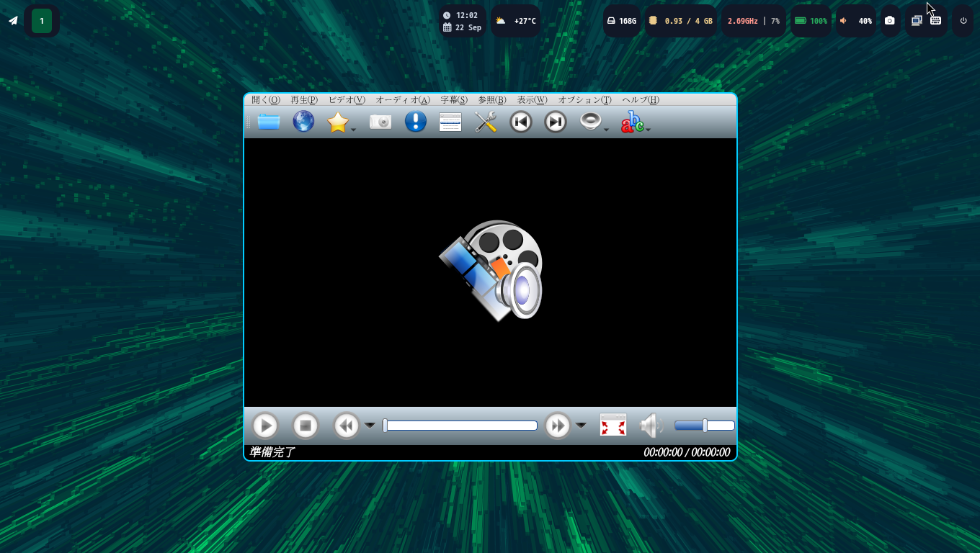Expand the audio track dropdown arrow
This screenshot has width=980, height=553.
pyautogui.click(x=606, y=130)
